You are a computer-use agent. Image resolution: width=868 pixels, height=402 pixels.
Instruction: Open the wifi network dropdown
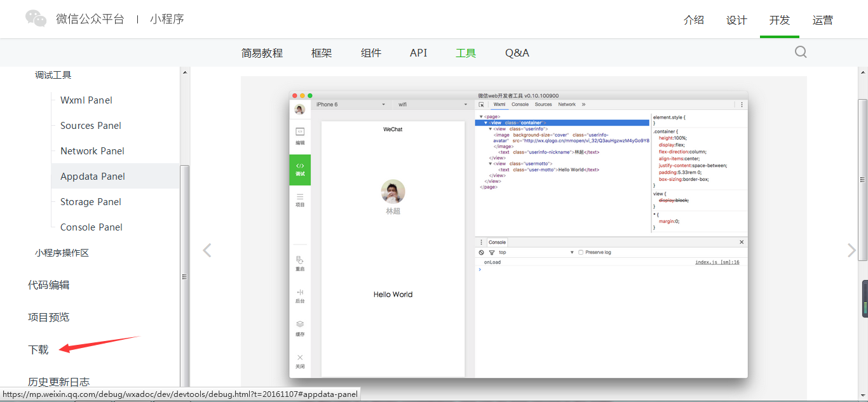(x=433, y=104)
